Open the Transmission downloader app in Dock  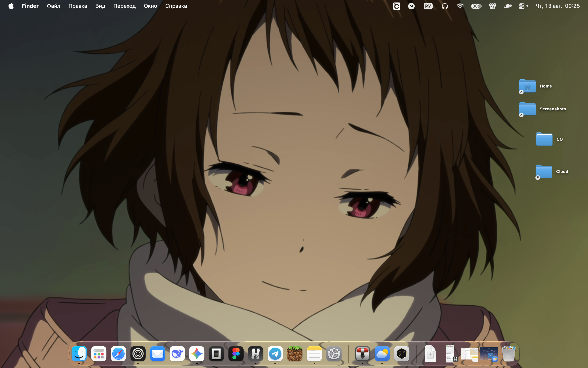pos(363,354)
